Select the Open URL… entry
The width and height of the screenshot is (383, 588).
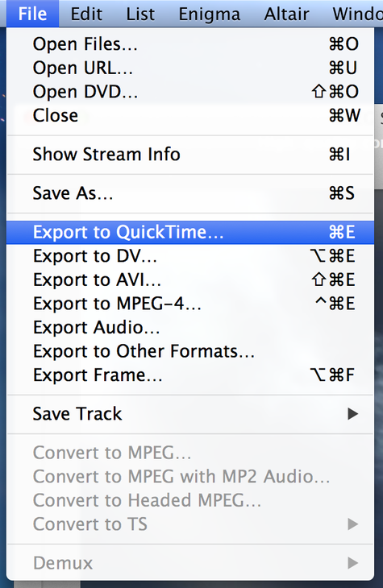point(190,68)
